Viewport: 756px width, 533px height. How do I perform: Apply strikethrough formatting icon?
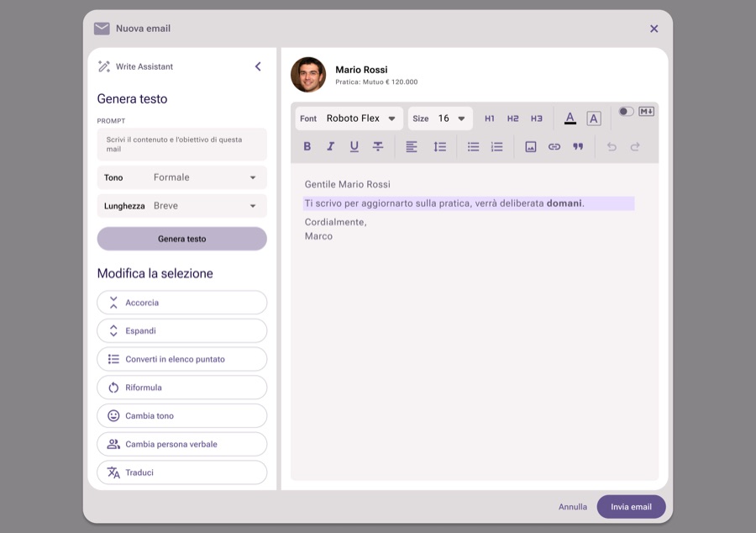378,146
